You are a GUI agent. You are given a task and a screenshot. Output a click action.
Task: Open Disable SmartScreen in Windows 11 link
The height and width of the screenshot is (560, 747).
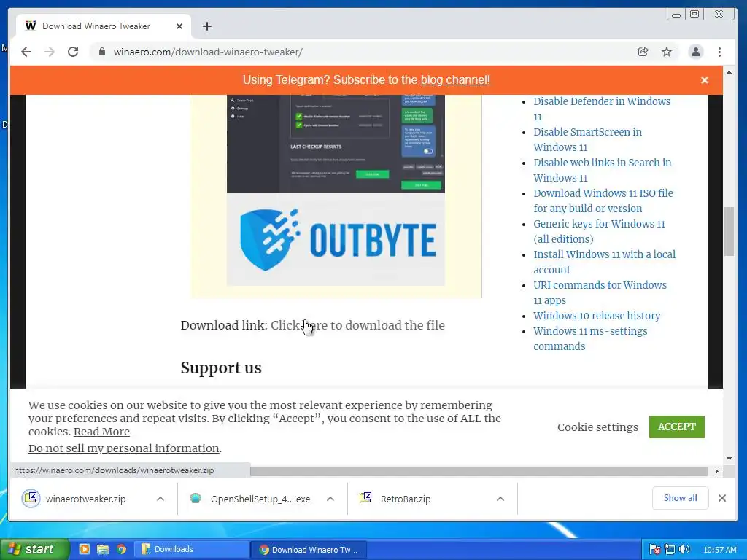pos(587,139)
